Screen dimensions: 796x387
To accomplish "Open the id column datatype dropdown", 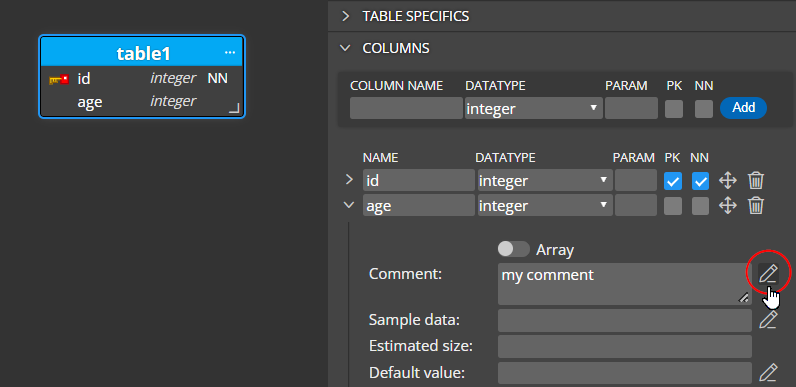I will pyautogui.click(x=545, y=180).
